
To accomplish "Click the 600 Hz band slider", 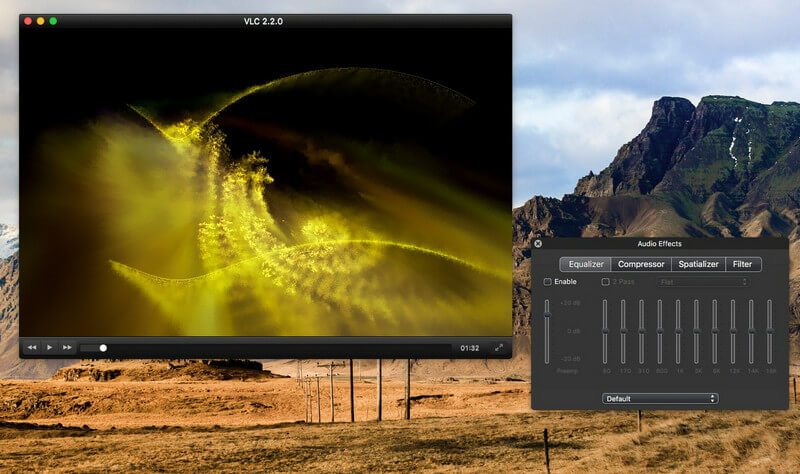I will (660, 332).
